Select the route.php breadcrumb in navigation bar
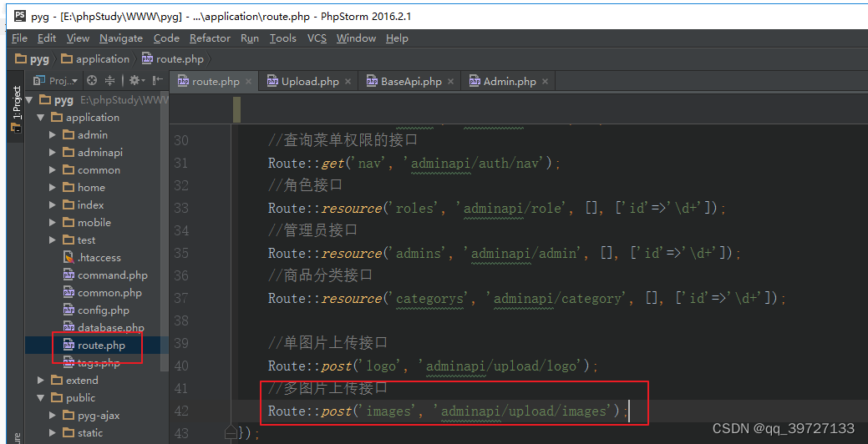This screenshot has height=444, width=868. coord(173,58)
